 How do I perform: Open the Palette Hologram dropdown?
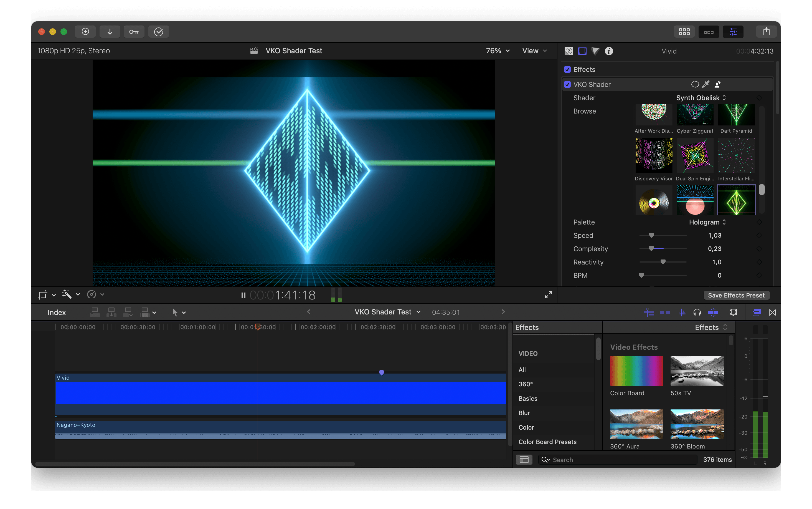(707, 222)
